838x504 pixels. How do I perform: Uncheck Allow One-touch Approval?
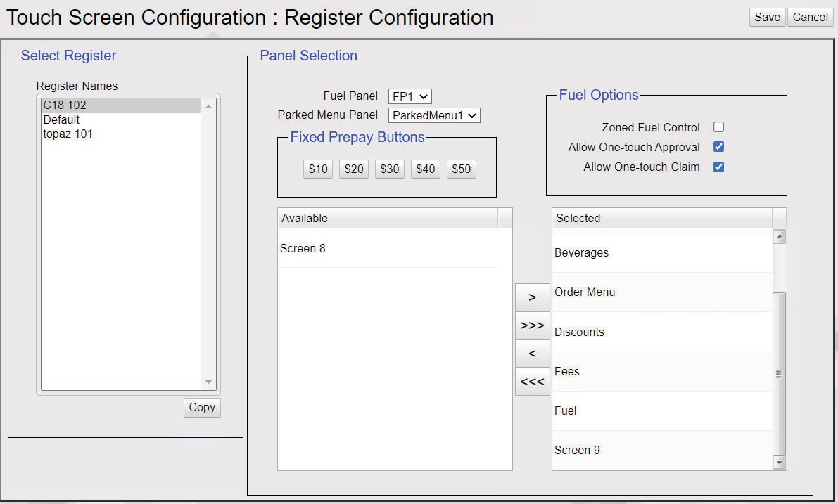click(x=719, y=147)
